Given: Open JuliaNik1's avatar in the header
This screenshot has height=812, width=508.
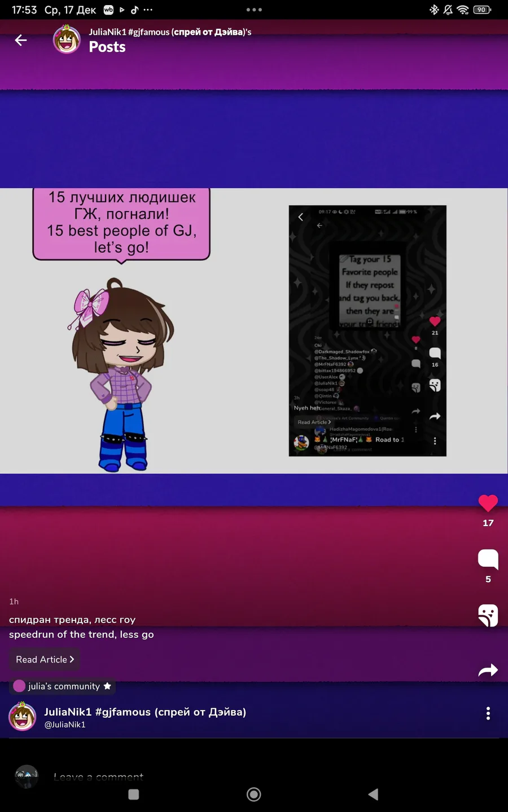Looking at the screenshot, I should tap(67, 39).
